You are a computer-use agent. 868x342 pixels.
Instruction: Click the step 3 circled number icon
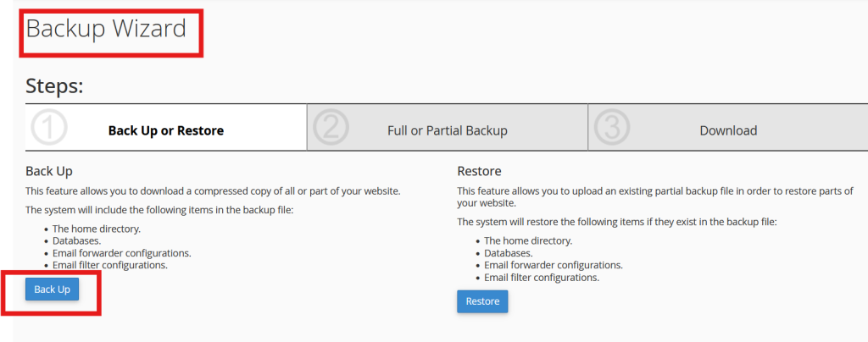tap(612, 128)
